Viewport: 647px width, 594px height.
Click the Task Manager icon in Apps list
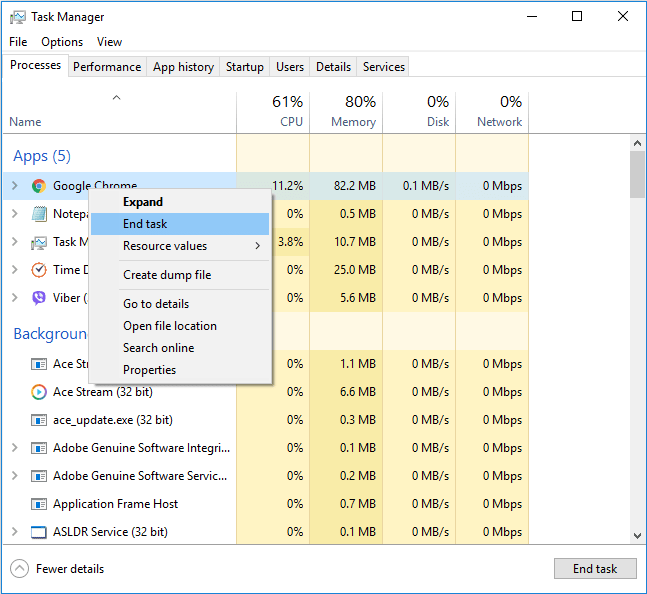(39, 243)
